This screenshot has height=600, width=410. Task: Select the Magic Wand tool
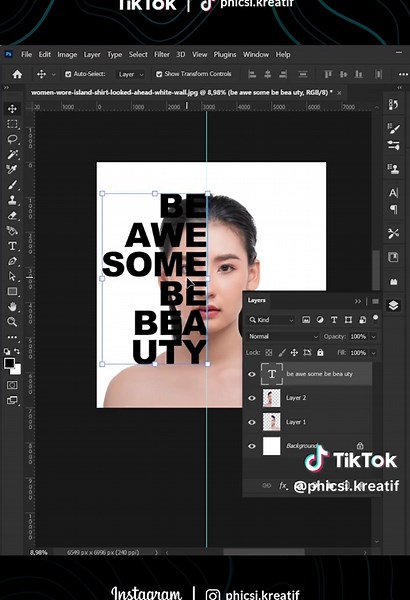(x=12, y=154)
